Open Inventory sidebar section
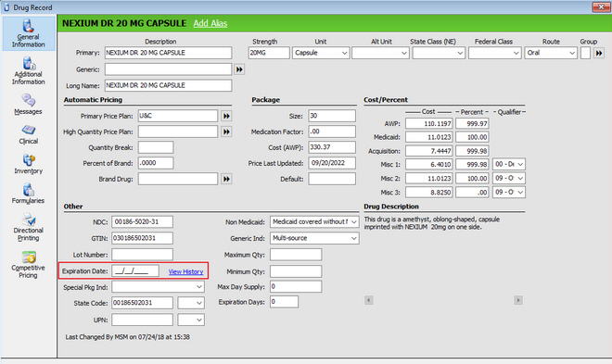 point(28,164)
